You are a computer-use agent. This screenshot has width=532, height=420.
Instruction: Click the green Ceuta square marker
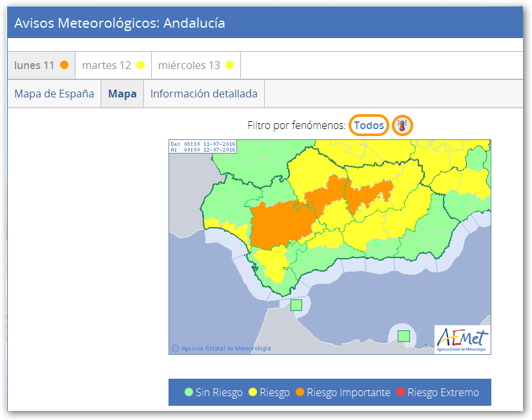(296, 305)
